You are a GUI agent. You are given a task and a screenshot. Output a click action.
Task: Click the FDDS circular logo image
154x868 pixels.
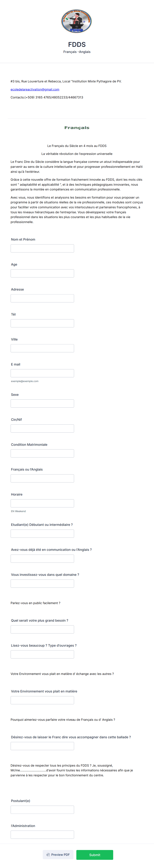(77, 21)
